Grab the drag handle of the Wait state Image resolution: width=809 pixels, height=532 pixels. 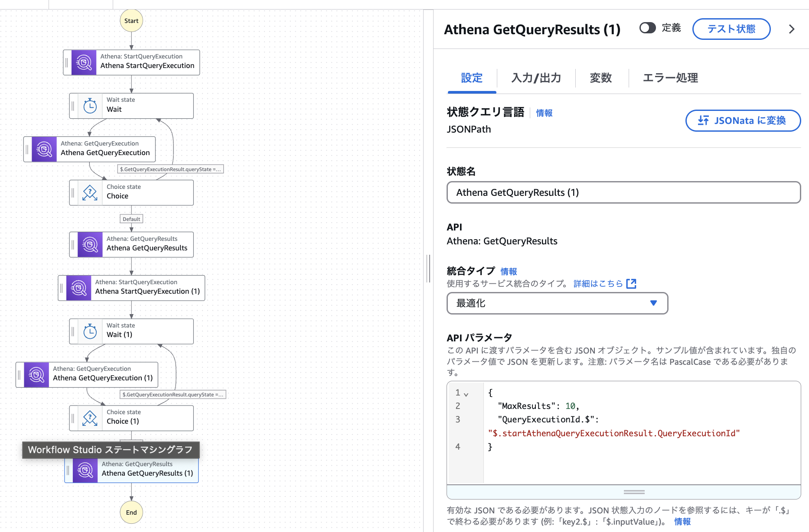73,106
